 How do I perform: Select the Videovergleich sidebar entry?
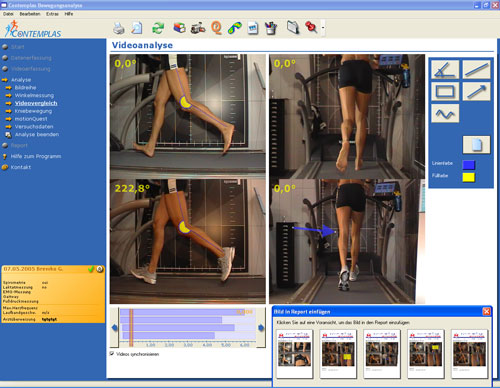(x=36, y=103)
